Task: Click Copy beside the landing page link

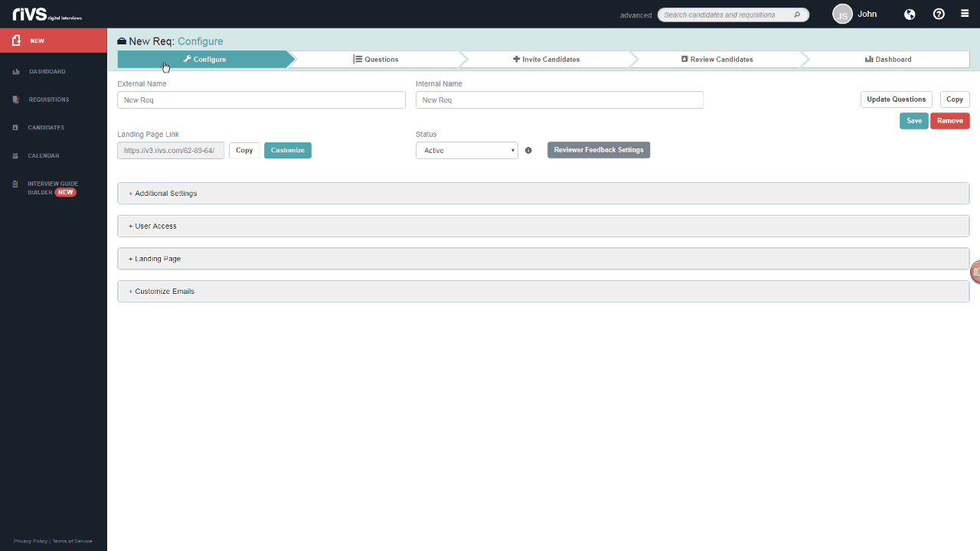Action: 244,150
